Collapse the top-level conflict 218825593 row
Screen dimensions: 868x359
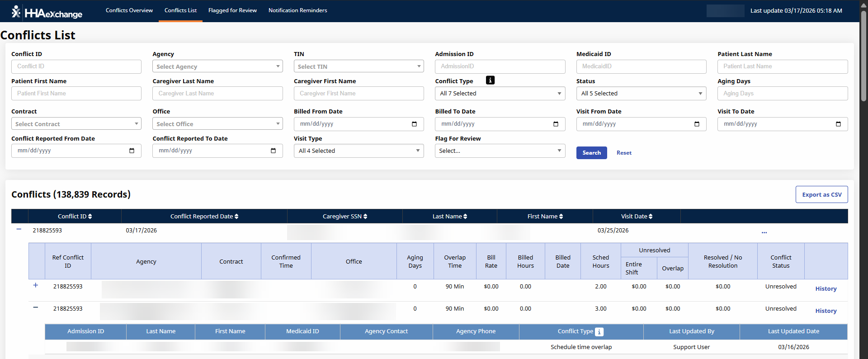[x=19, y=229]
